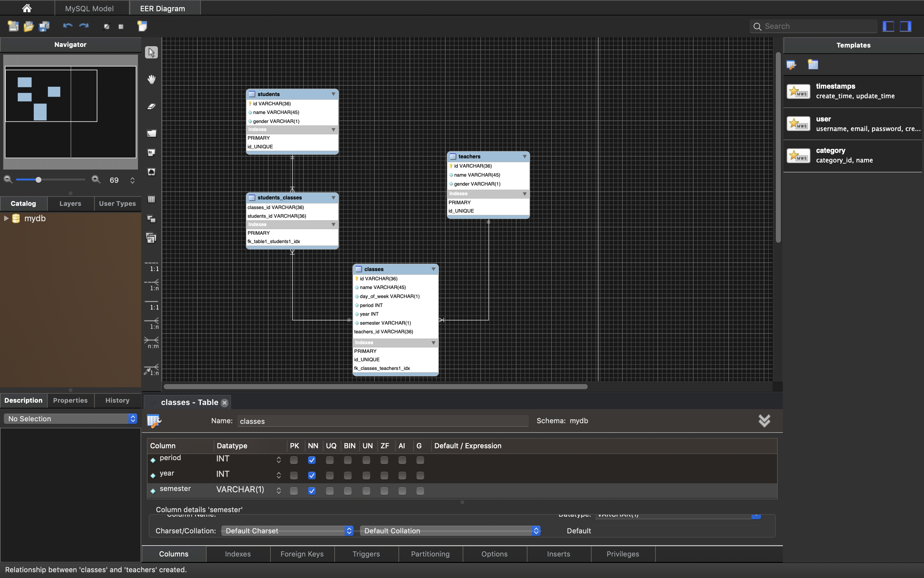Open the Default Charset dropdown
Viewport: 924px width, 578px height.
click(287, 530)
